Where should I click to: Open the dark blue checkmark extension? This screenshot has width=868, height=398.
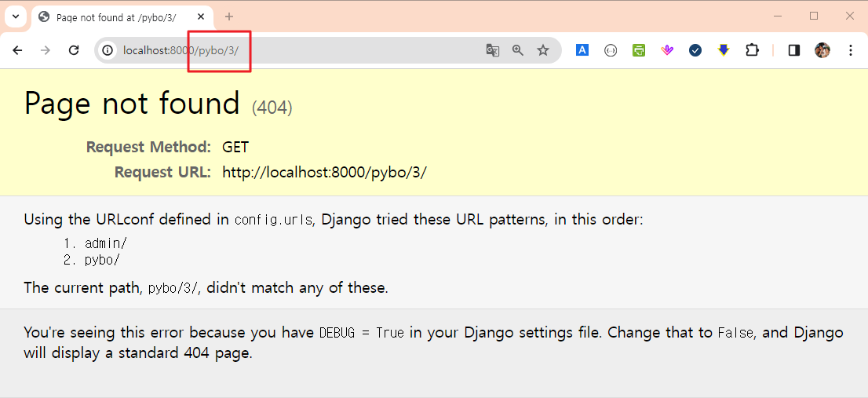[x=695, y=50]
